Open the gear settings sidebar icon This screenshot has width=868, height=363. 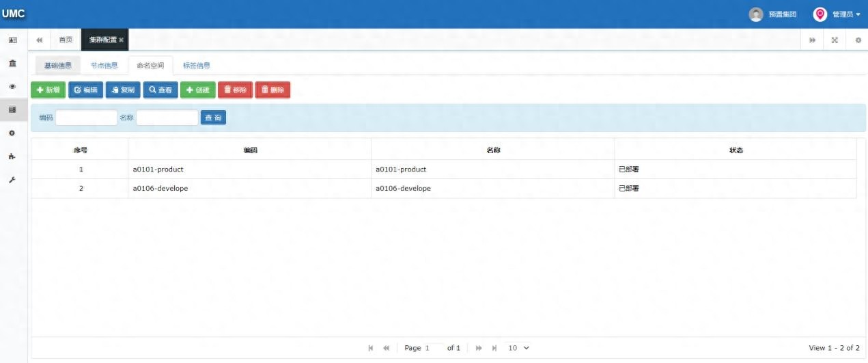point(12,133)
